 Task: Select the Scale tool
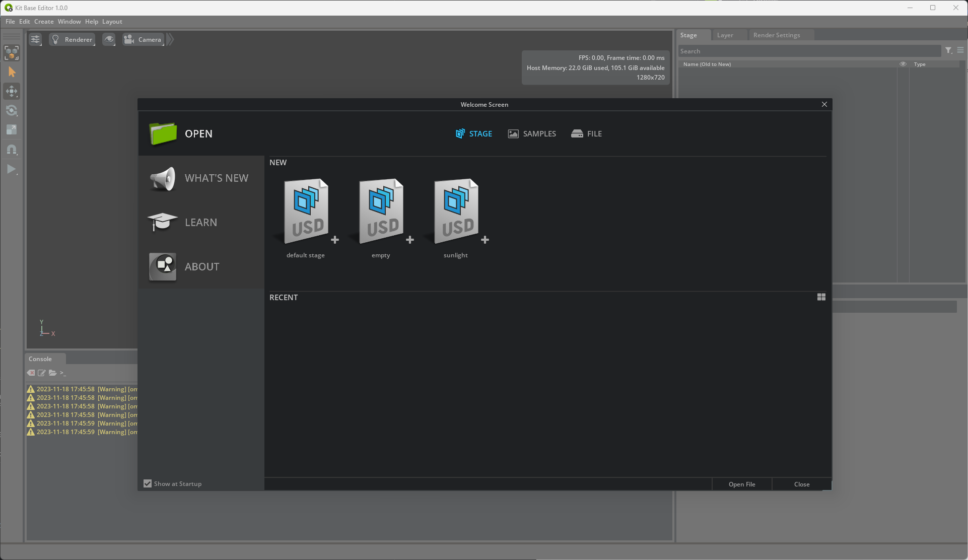pos(12,130)
